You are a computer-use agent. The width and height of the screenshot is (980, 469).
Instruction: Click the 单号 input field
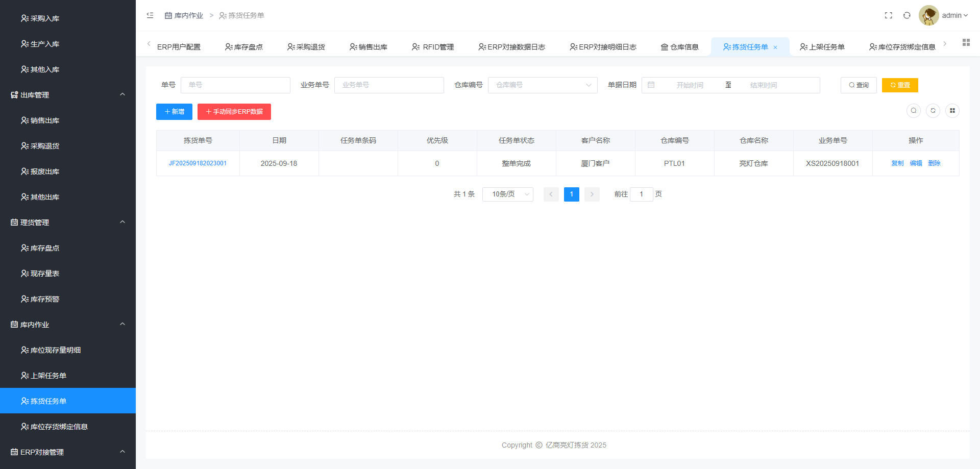pos(235,85)
